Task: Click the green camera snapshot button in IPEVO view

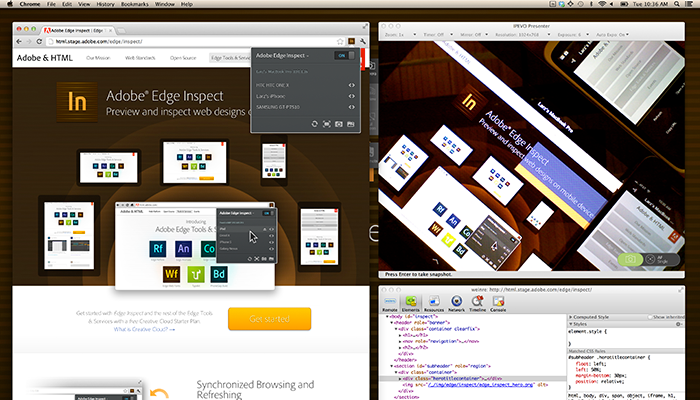Action: pyautogui.click(x=630, y=259)
